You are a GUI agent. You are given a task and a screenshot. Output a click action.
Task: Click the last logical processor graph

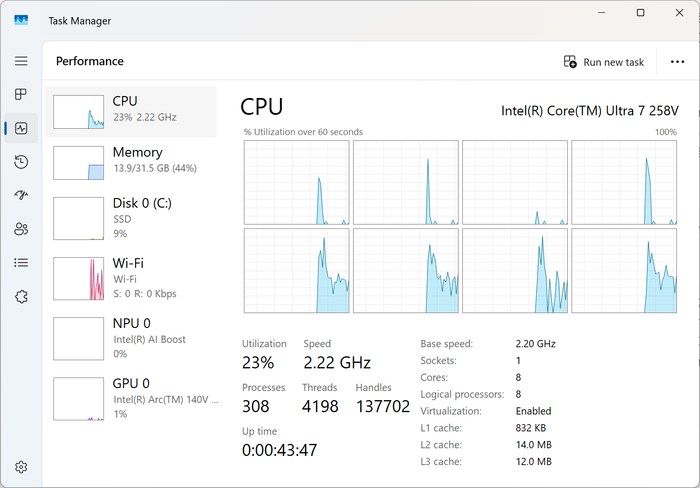(624, 271)
